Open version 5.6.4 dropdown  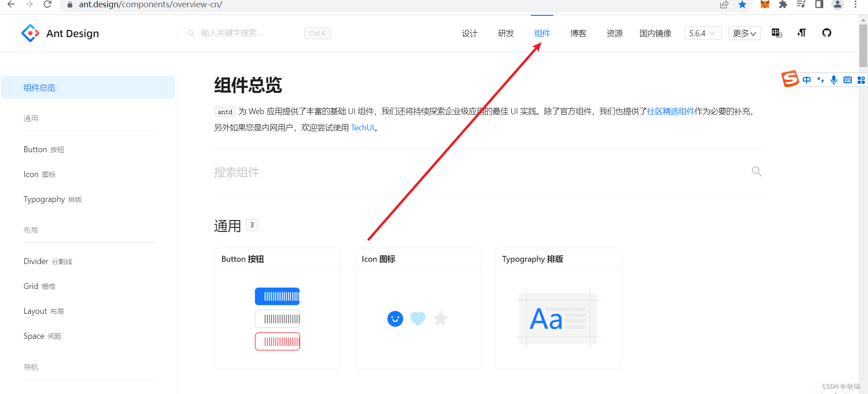pos(703,33)
